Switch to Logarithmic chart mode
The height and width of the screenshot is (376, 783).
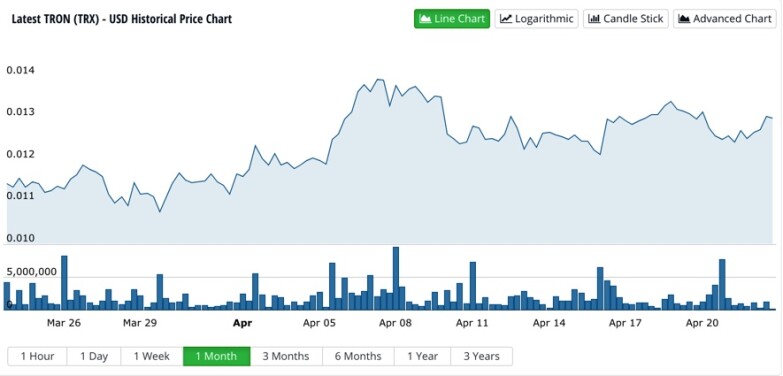click(536, 19)
